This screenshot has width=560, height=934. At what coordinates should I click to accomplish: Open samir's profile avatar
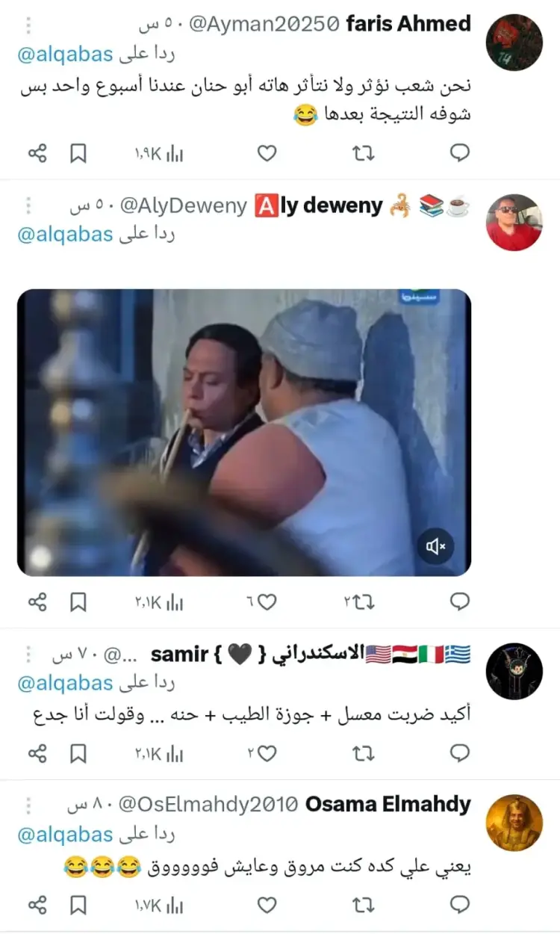(514, 671)
